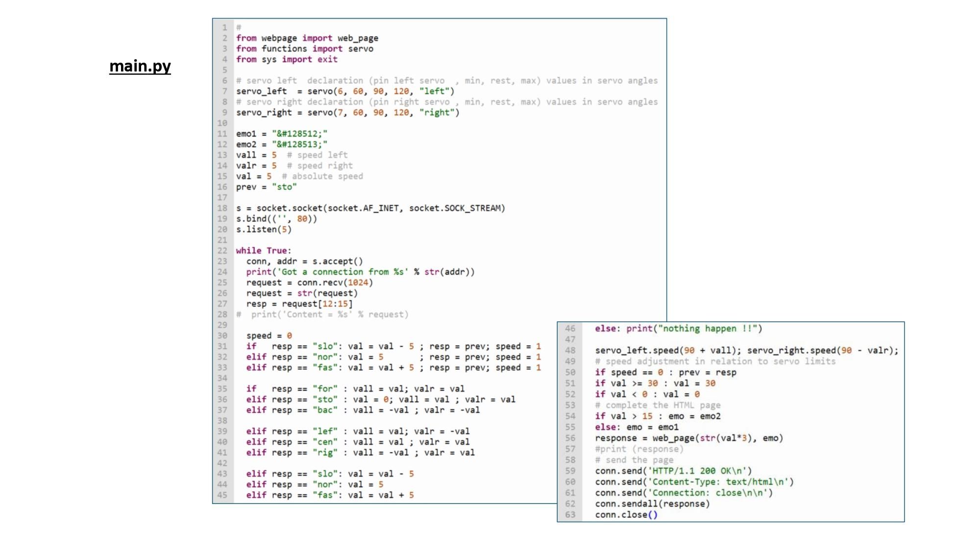Click the main.py title text
The height and width of the screenshot is (551, 980).
140,66
